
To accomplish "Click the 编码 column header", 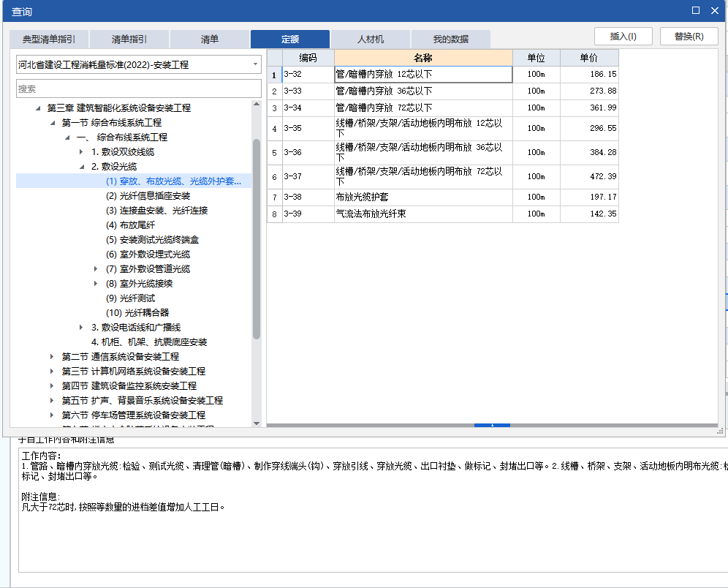I will [x=308, y=58].
